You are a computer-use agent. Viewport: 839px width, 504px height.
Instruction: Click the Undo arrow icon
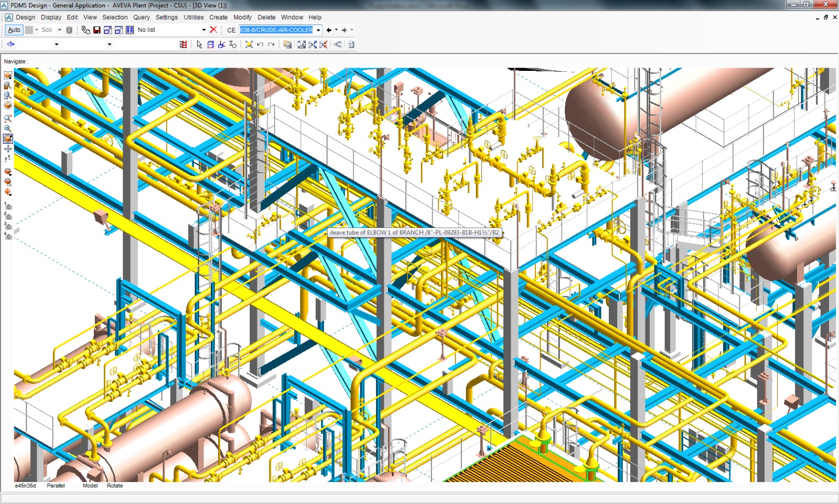click(x=260, y=45)
